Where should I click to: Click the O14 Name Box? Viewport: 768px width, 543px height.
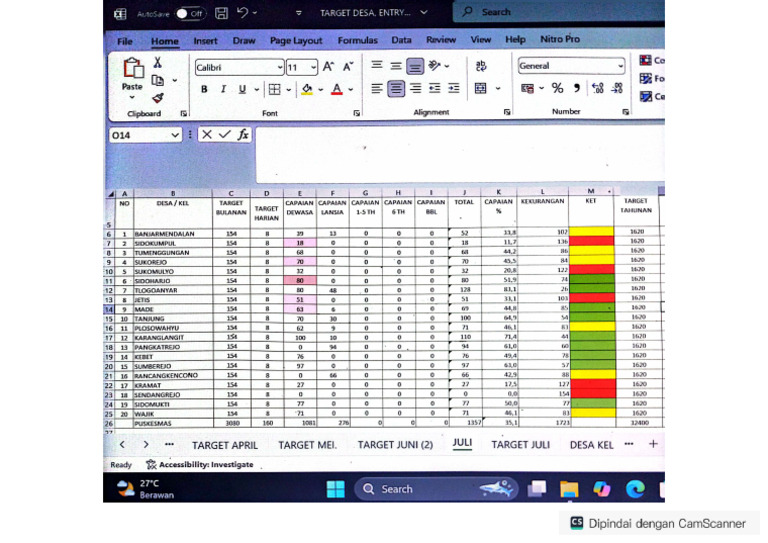(145, 135)
